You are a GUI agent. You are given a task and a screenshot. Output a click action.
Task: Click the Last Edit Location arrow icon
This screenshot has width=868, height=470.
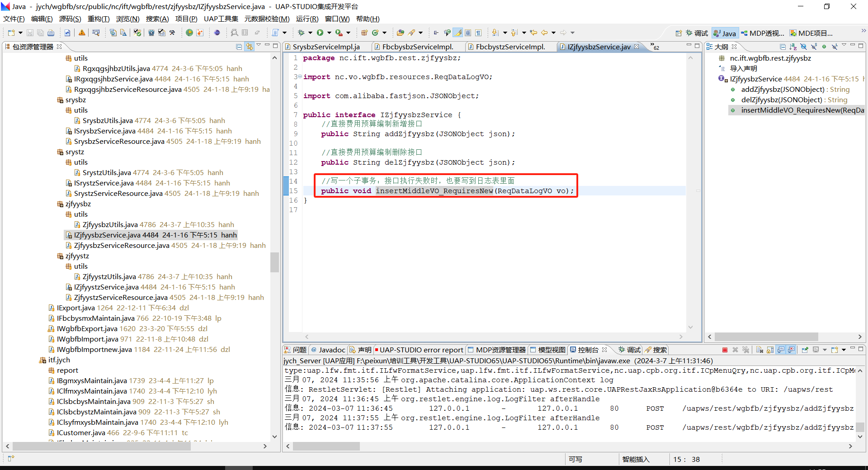[533, 33]
